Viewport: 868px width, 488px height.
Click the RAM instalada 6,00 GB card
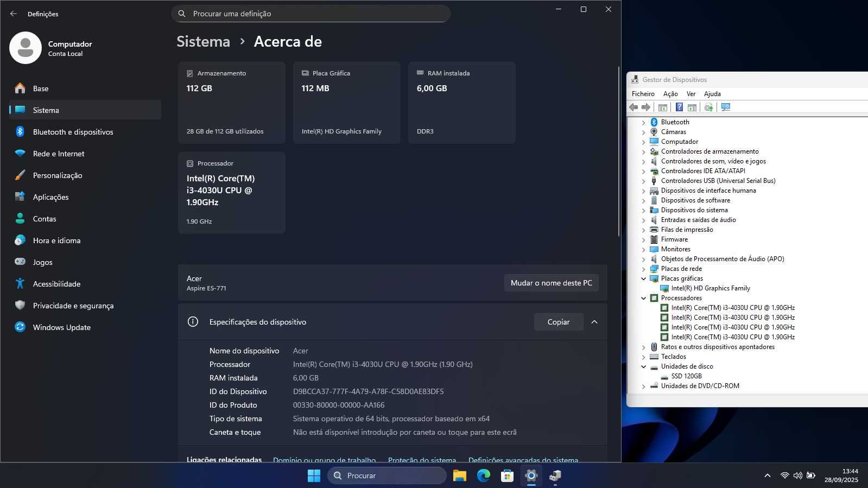(462, 103)
